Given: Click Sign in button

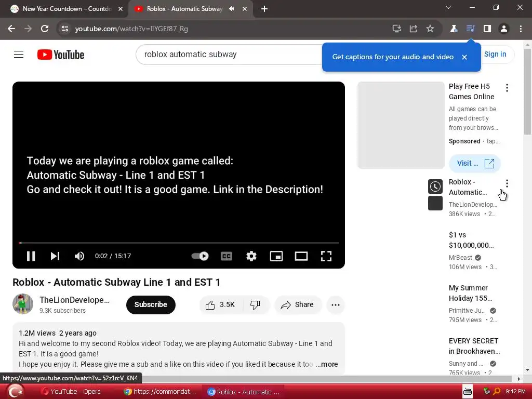Looking at the screenshot, I should coord(495,54).
